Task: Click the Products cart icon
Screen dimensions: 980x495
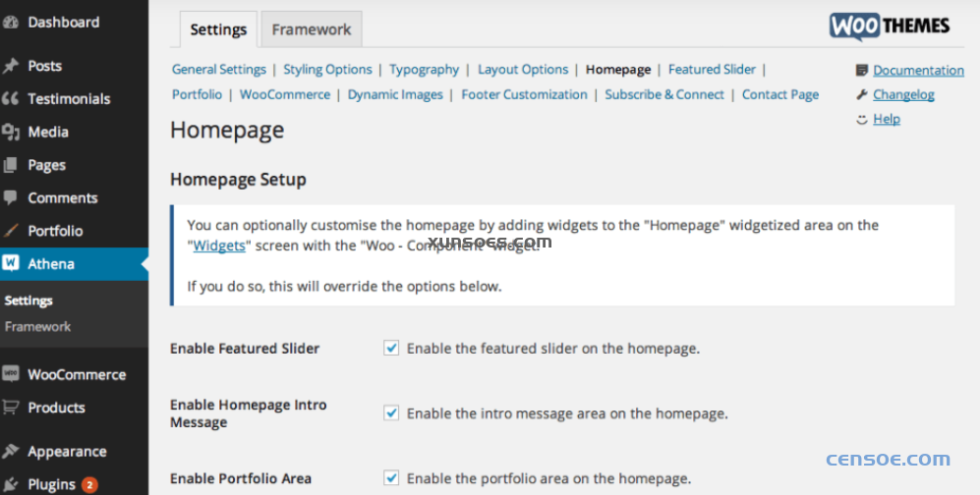Action: (x=11, y=408)
